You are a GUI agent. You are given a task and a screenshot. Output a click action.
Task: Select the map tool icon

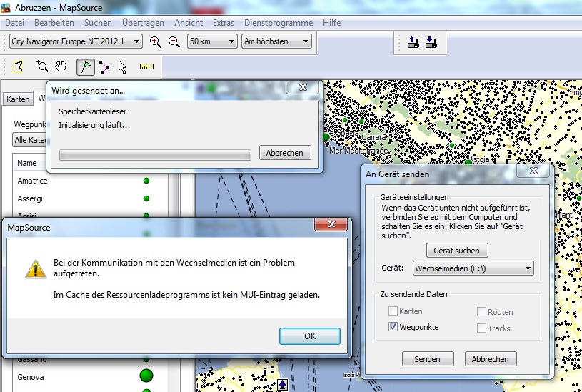18,67
